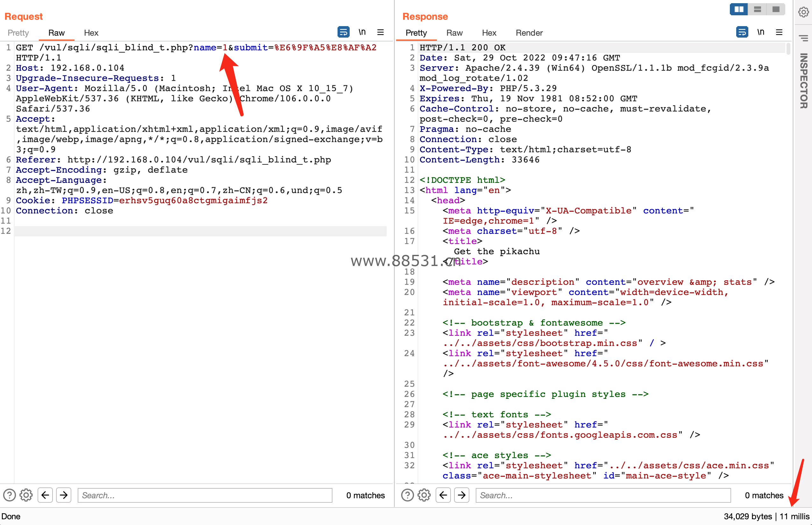Click the Response vertical scrollbar
The image size is (812, 525).
[x=788, y=48]
